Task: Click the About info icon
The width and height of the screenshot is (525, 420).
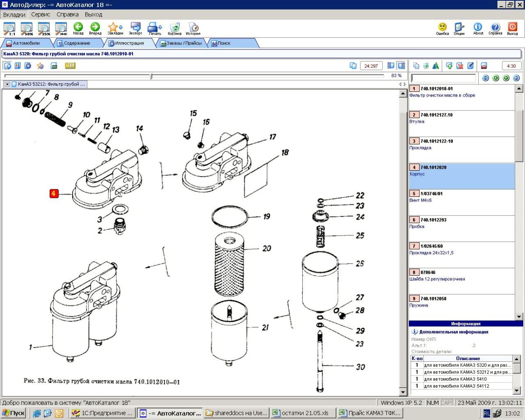Action: tap(478, 28)
